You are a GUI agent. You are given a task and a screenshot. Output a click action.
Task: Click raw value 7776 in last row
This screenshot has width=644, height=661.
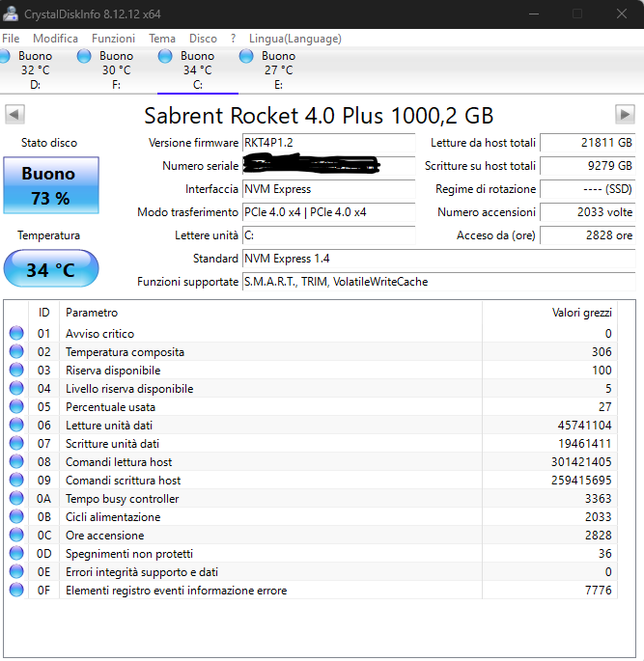coord(598,591)
